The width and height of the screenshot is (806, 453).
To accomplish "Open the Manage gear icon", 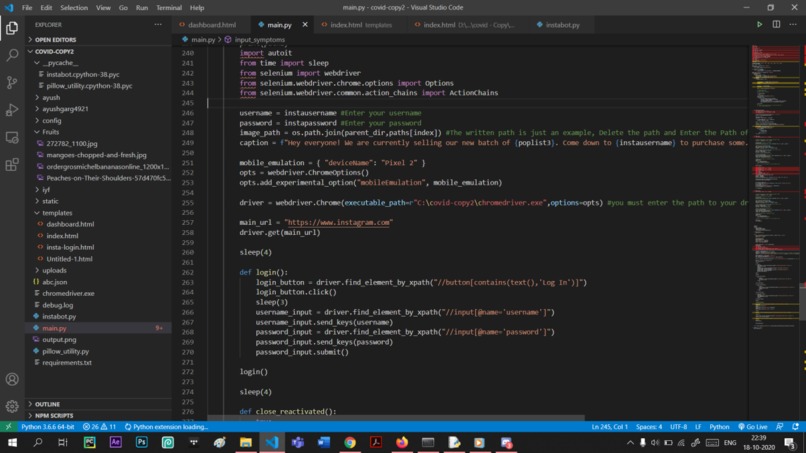I will (12, 406).
